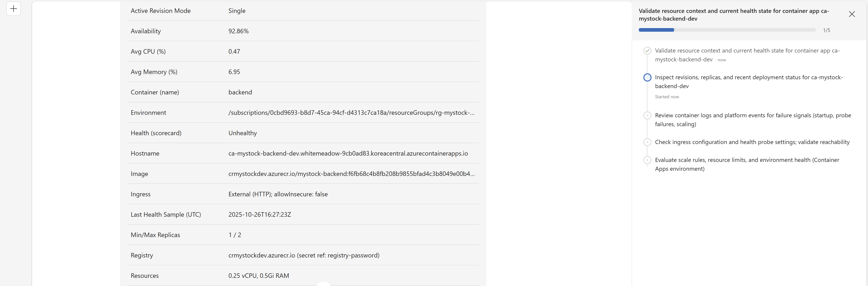This screenshot has width=868, height=286.
Task: Click the 92.86% availability value
Action: tap(238, 31)
